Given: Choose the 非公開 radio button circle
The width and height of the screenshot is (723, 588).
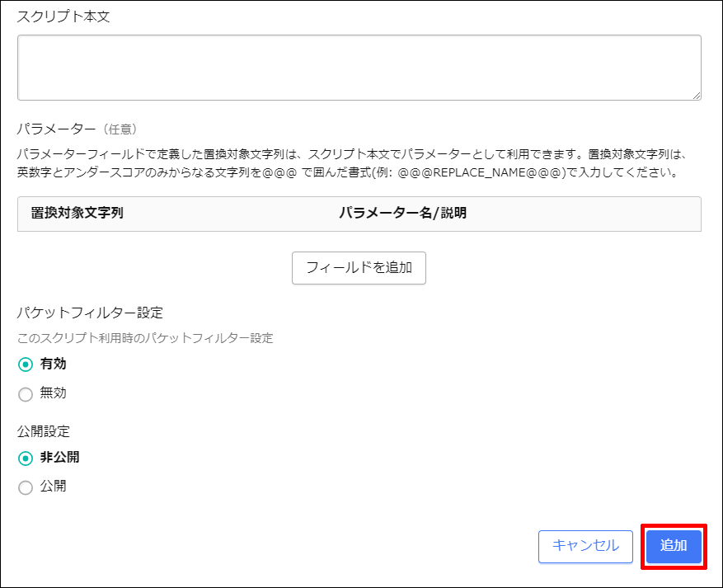Looking at the screenshot, I should click(x=26, y=458).
